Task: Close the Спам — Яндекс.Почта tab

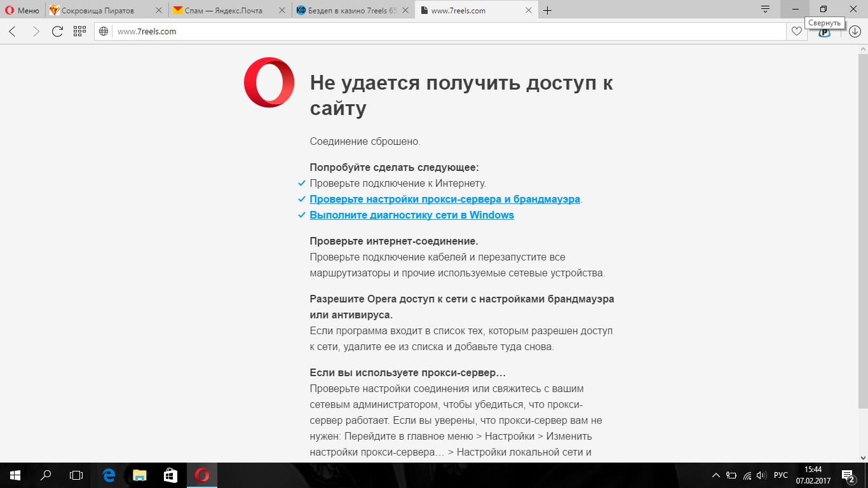Action: (x=282, y=10)
